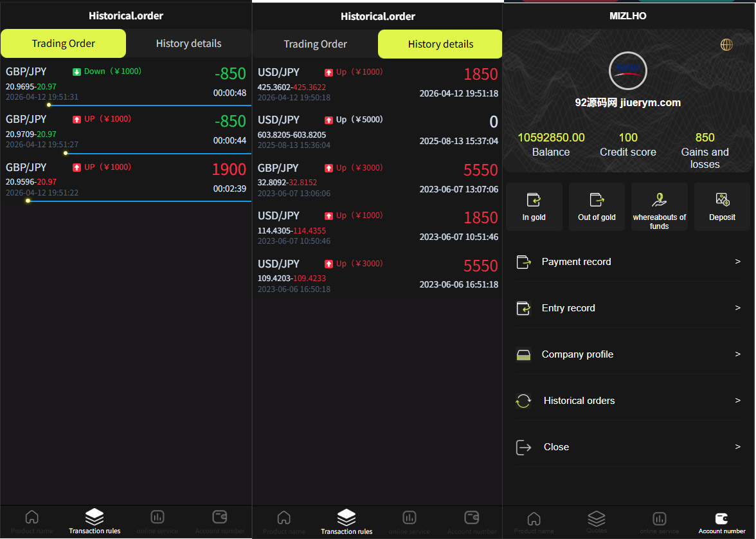756x539 pixels.
Task: Select the yellow highlighted Trading Order tab
Action: coord(64,44)
